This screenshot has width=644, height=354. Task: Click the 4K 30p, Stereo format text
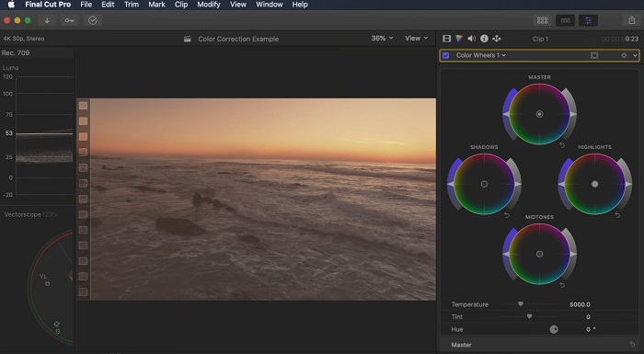tap(24, 39)
